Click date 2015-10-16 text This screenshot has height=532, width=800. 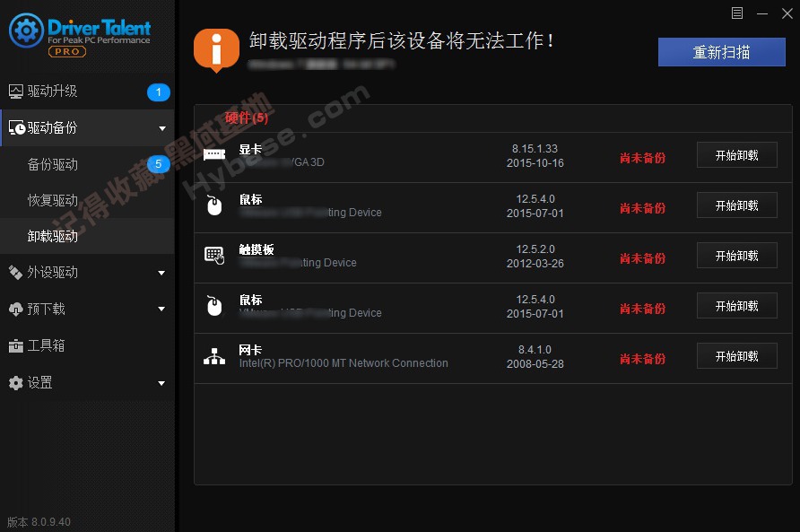point(535,163)
